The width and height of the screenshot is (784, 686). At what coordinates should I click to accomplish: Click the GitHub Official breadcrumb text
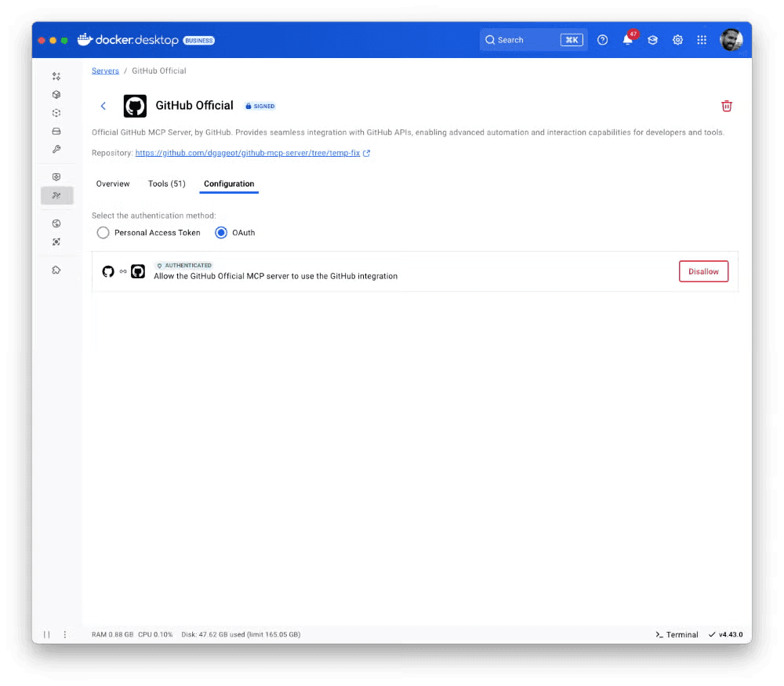(x=159, y=71)
